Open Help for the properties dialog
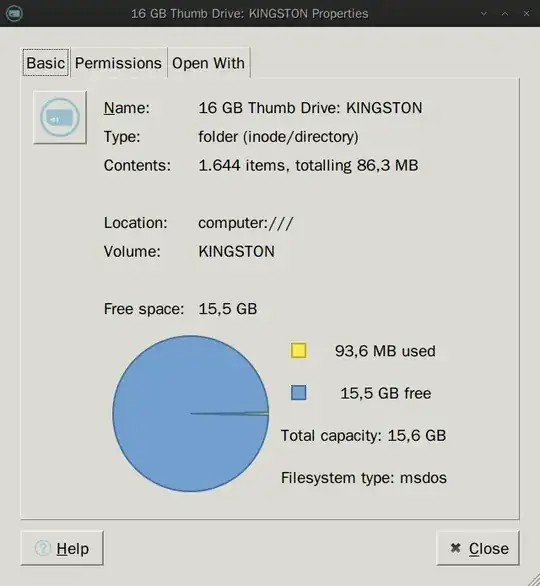The height and width of the screenshot is (586, 540). point(62,548)
